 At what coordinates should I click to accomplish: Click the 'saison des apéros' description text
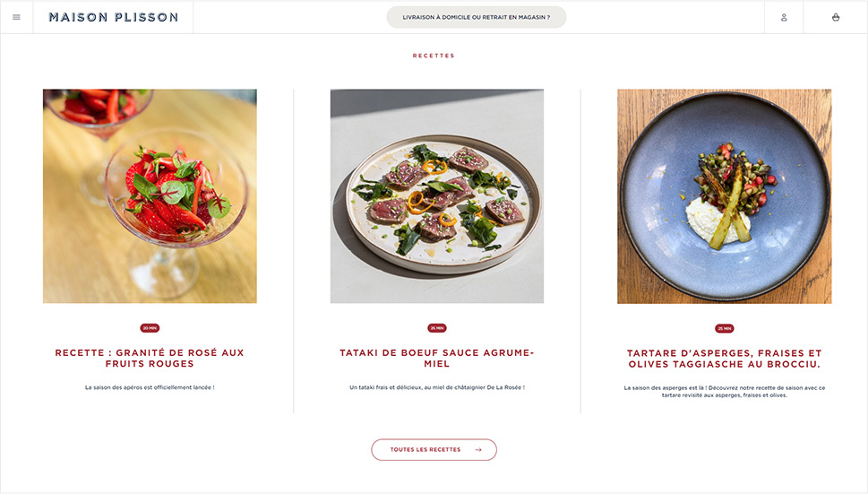(150, 387)
